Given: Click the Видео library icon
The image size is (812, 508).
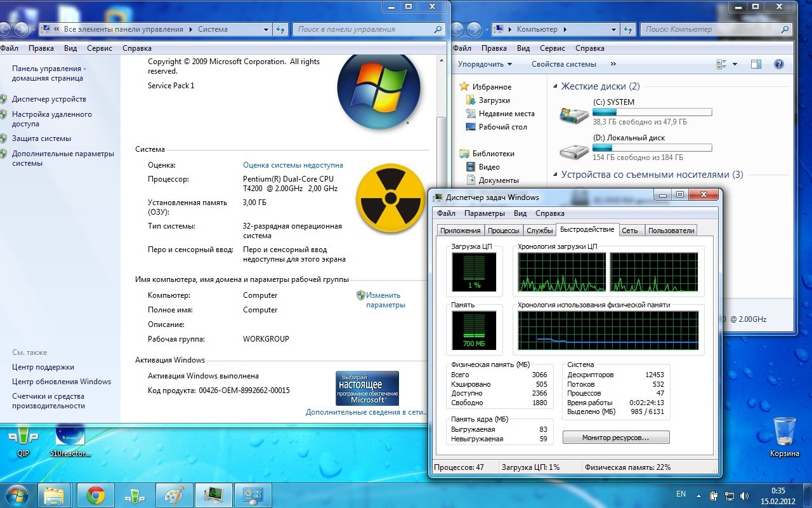Looking at the screenshot, I should [x=471, y=167].
